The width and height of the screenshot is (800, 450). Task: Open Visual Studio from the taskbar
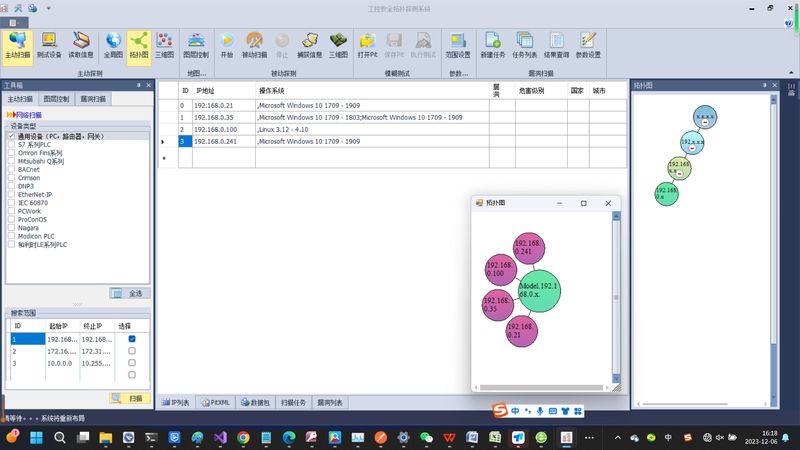220,437
